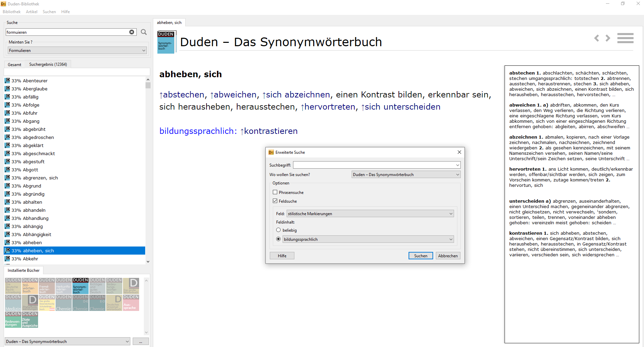Go to previous article with left chevron
The height and width of the screenshot is (347, 644).
point(597,38)
